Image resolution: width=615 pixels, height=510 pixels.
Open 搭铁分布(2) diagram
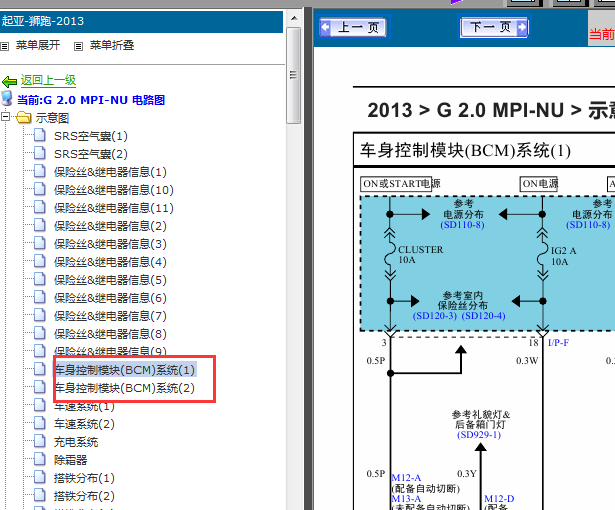pyautogui.click(x=84, y=496)
